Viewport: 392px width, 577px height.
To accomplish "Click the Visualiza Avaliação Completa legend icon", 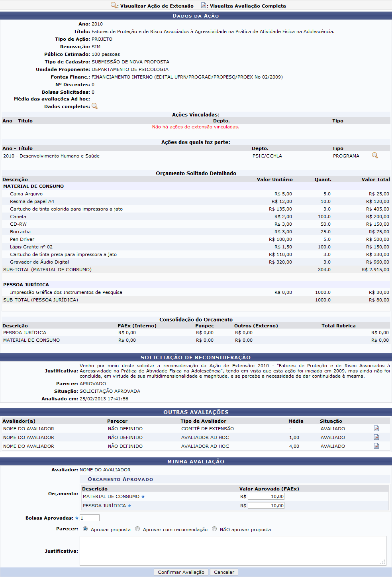I will tap(204, 6).
